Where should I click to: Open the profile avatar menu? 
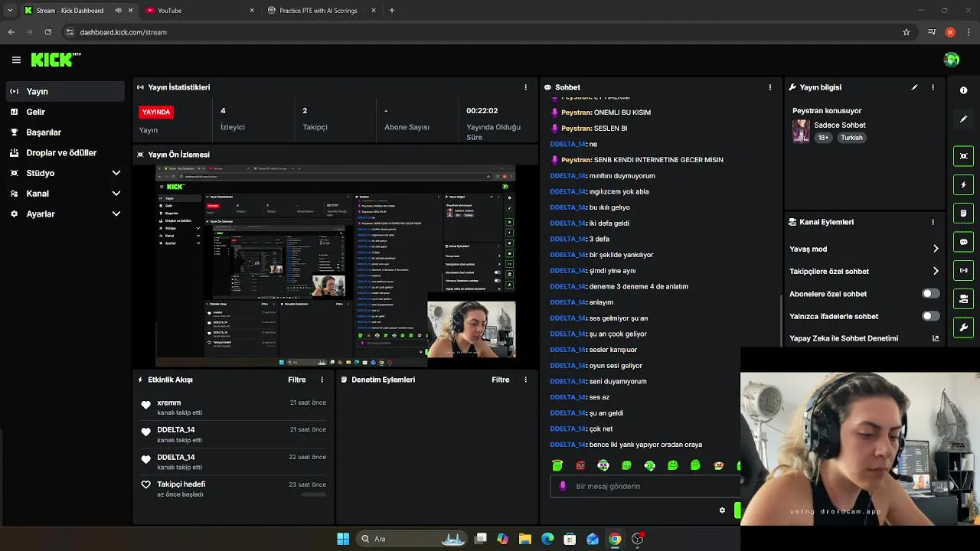coord(952,60)
